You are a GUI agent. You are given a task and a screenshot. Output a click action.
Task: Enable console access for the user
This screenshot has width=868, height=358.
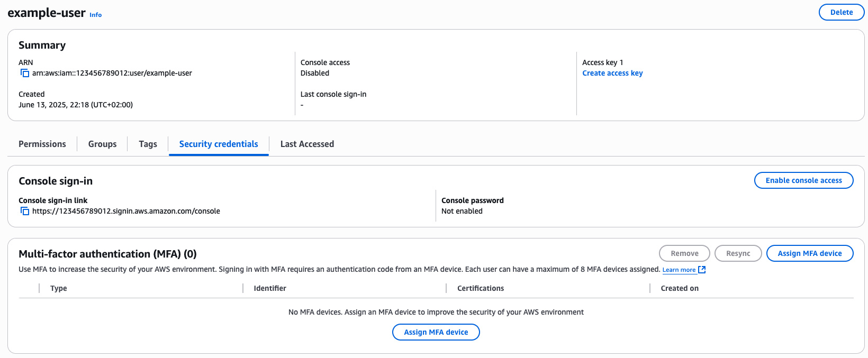803,180
